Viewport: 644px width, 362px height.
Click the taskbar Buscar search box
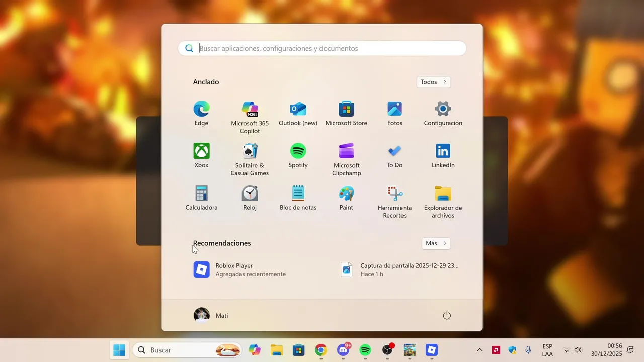coord(187,350)
